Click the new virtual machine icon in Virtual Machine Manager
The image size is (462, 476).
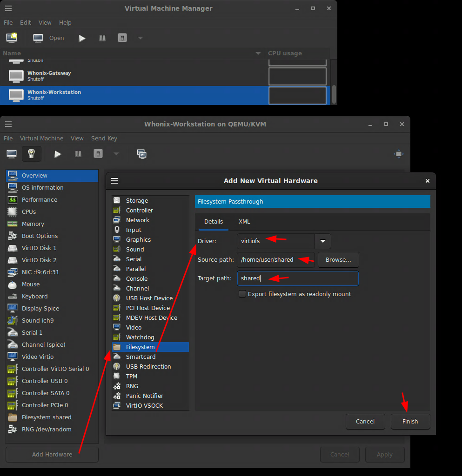tap(12, 38)
